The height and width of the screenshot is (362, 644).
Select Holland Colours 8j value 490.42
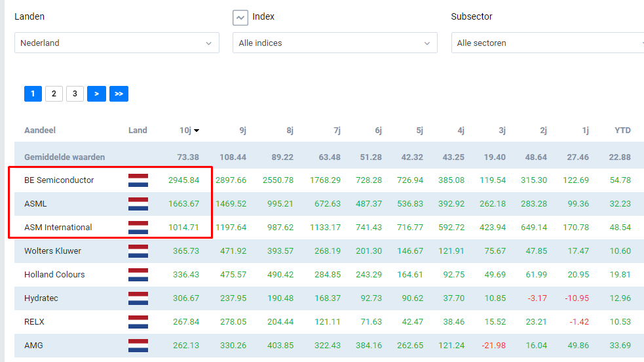(x=280, y=275)
